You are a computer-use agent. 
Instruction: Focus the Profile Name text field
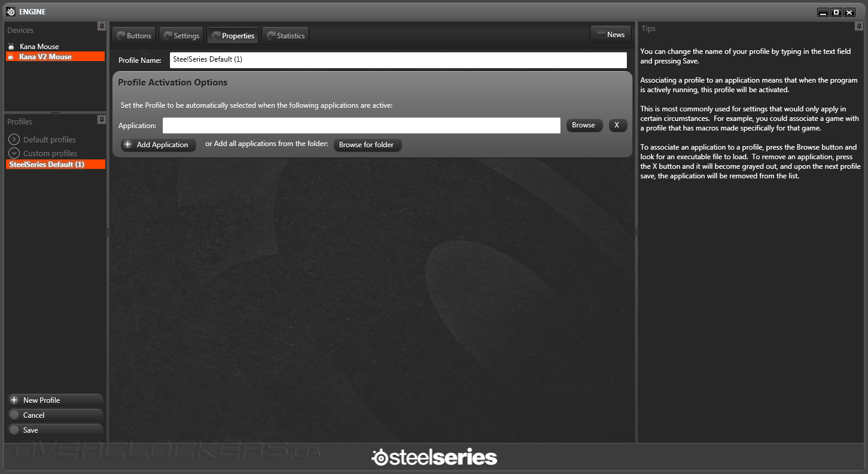coord(398,60)
